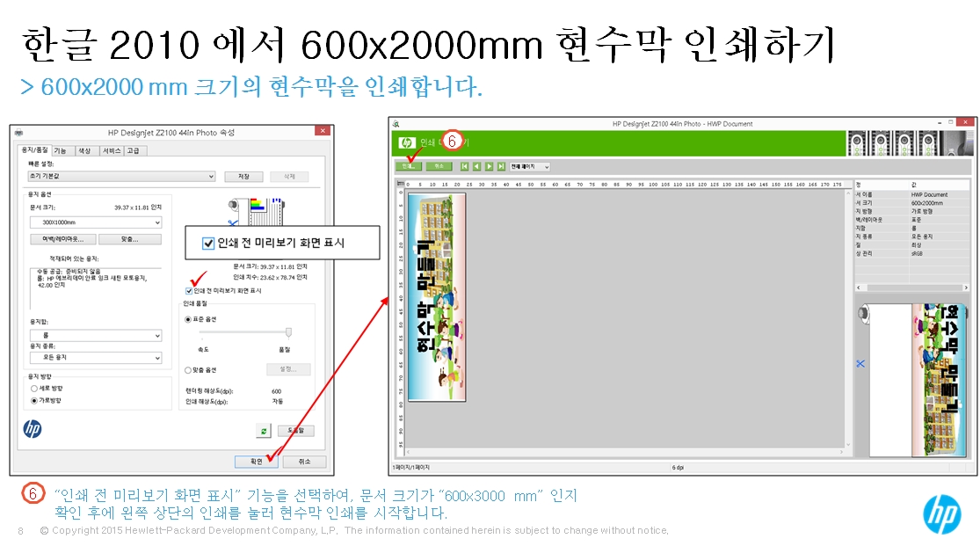
Task: Close the HP Designjet properties dialog
Action: click(x=323, y=131)
